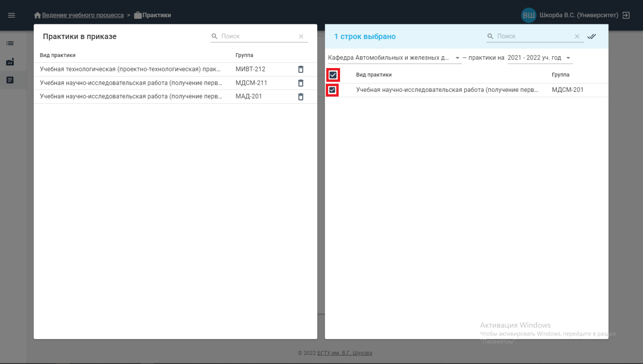Click left panel Группа column header

click(x=244, y=55)
